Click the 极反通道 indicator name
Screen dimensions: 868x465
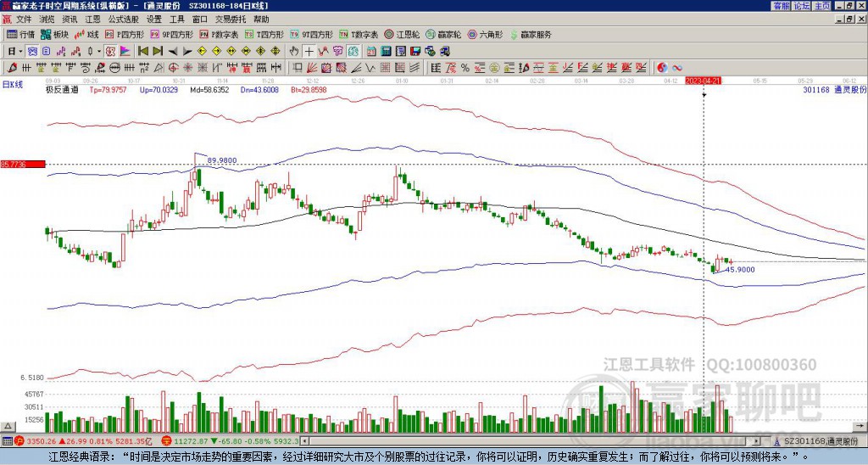pyautogui.click(x=62, y=90)
